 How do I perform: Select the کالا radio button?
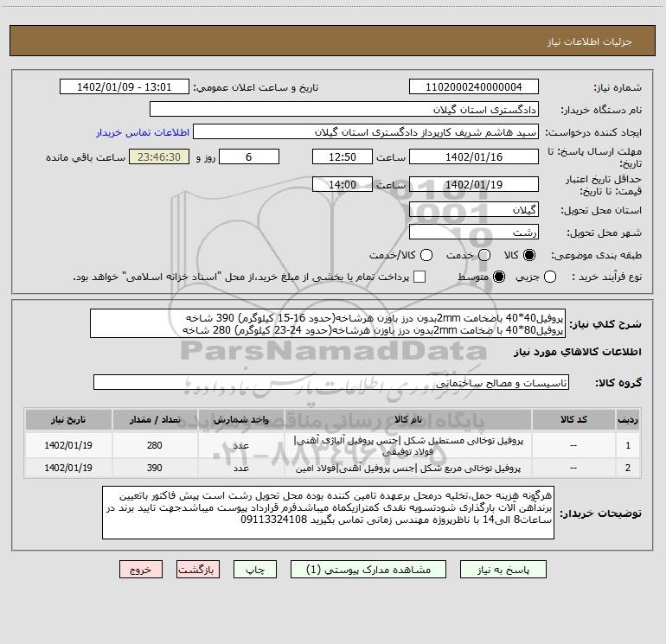click(529, 255)
